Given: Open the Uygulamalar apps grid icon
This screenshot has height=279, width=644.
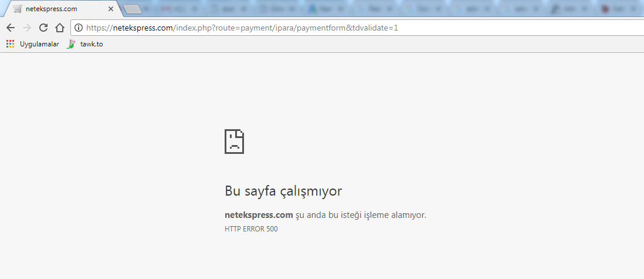Looking at the screenshot, I should pos(11,44).
